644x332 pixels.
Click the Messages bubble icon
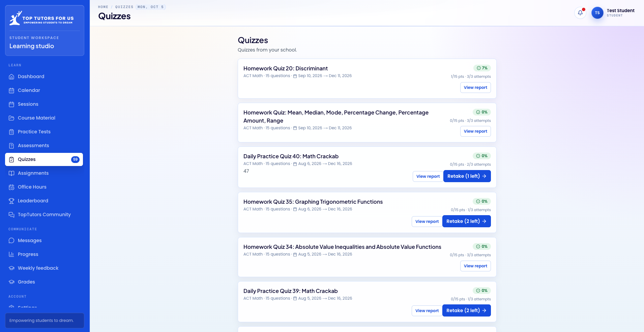pos(11,240)
